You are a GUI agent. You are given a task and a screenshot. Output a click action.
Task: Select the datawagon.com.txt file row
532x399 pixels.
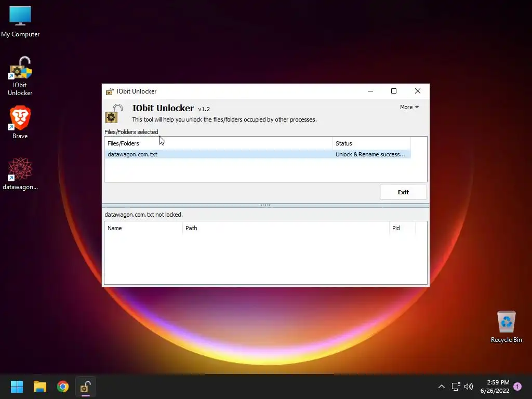click(258, 154)
